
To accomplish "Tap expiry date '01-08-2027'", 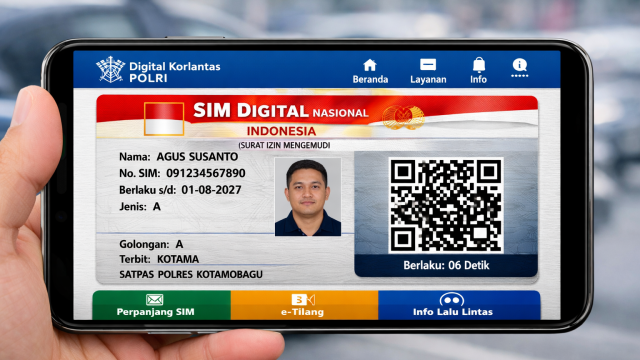I will pyautogui.click(x=211, y=190).
